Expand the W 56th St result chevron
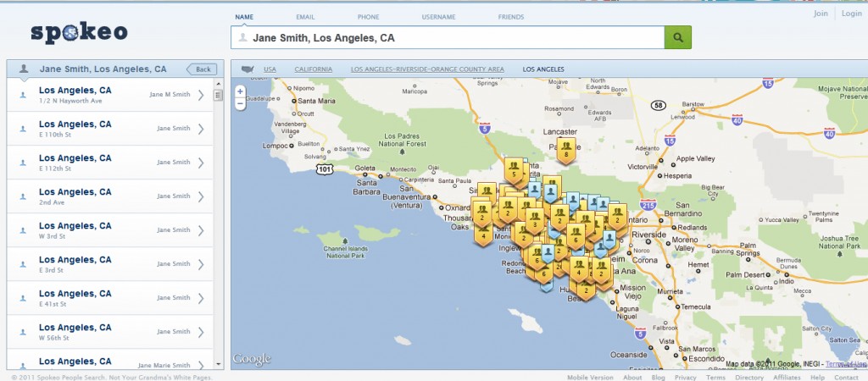868x381 pixels. [200, 333]
